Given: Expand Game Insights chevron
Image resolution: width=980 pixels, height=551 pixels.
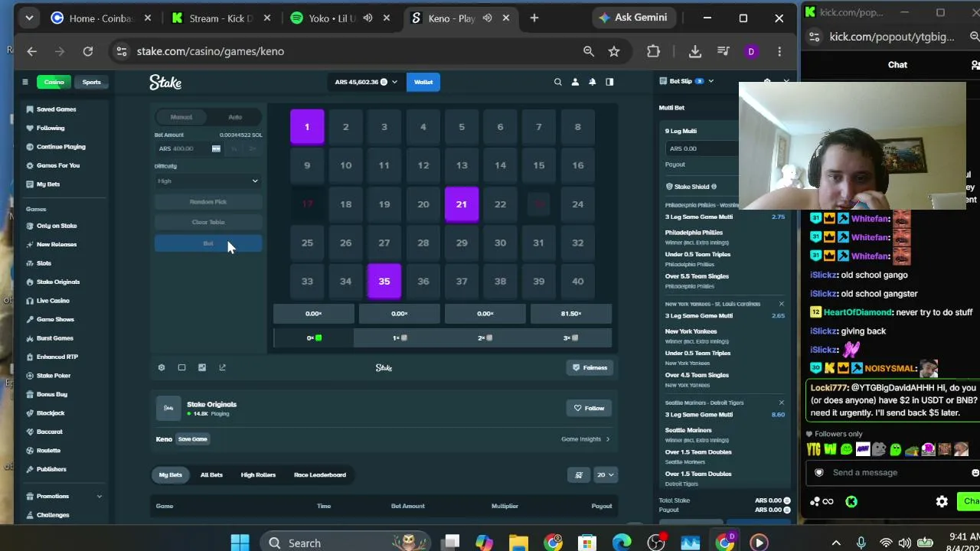Looking at the screenshot, I should [608, 439].
